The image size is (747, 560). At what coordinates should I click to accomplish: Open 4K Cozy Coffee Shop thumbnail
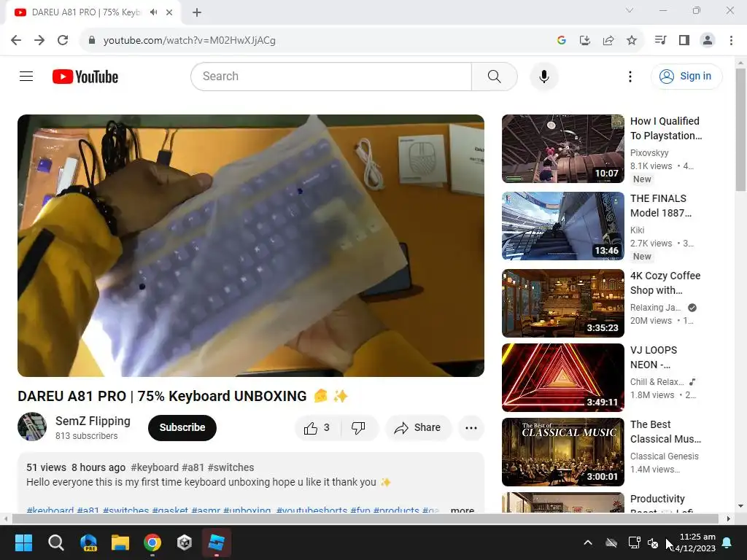[562, 303]
